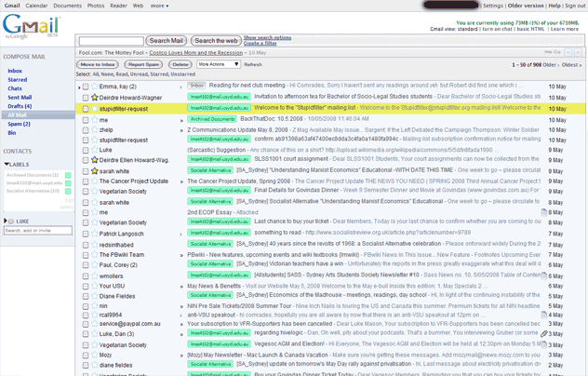The width and height of the screenshot is (588, 376).
Task: Go to Older messages link
Action: tap(551, 65)
